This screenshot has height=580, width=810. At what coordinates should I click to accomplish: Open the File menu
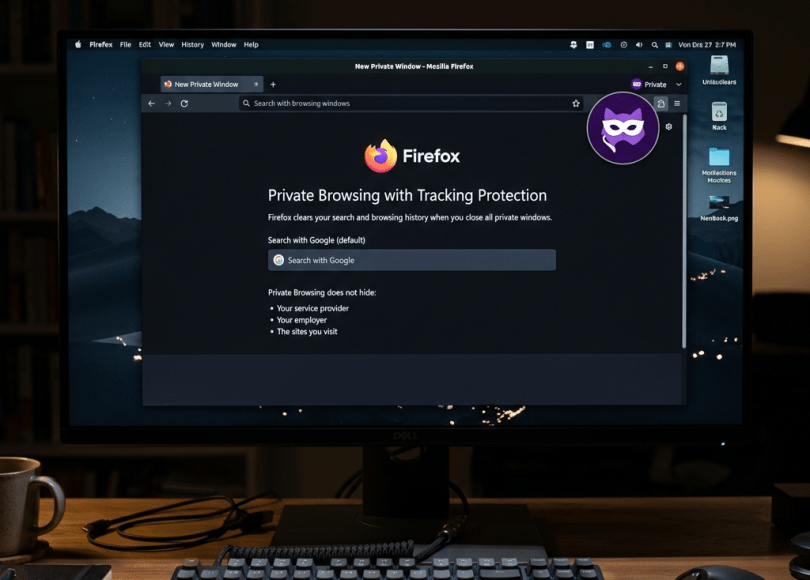pos(126,44)
